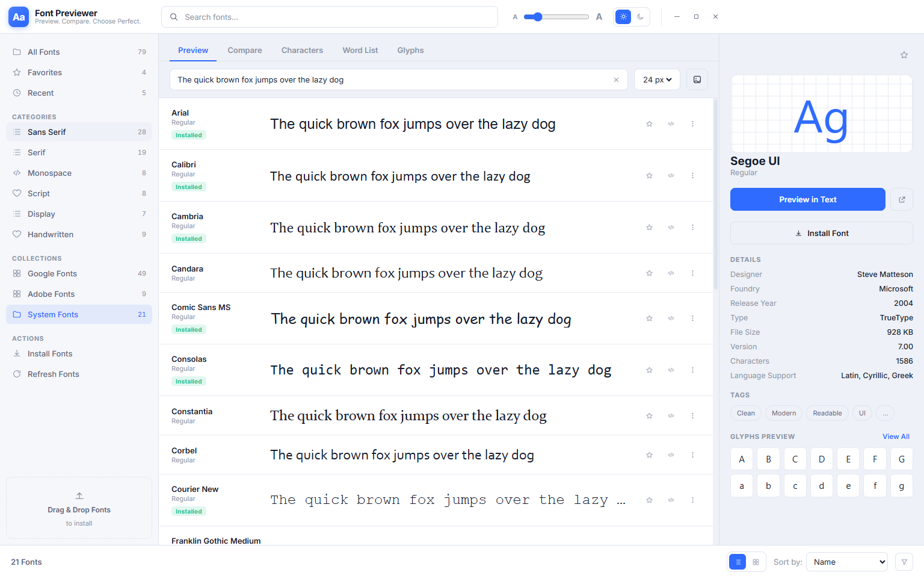Show code for Courier New
Image resolution: width=924 pixels, height=578 pixels.
pos(671,500)
